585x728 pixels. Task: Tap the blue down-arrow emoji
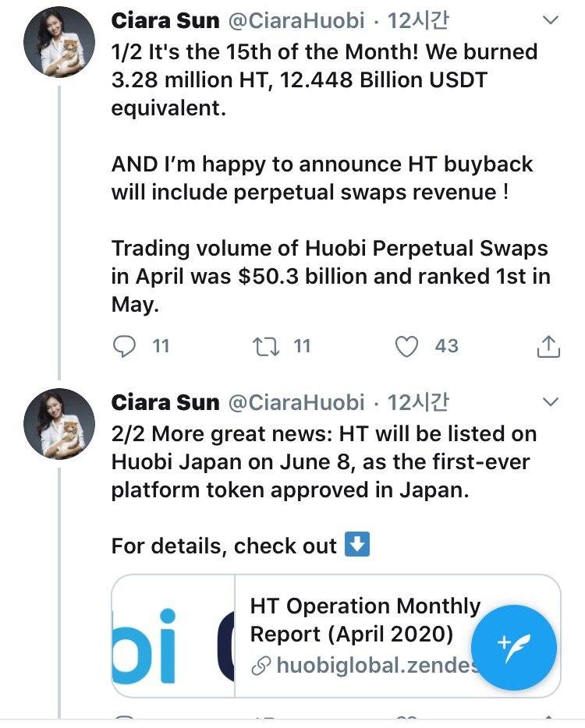[357, 544]
